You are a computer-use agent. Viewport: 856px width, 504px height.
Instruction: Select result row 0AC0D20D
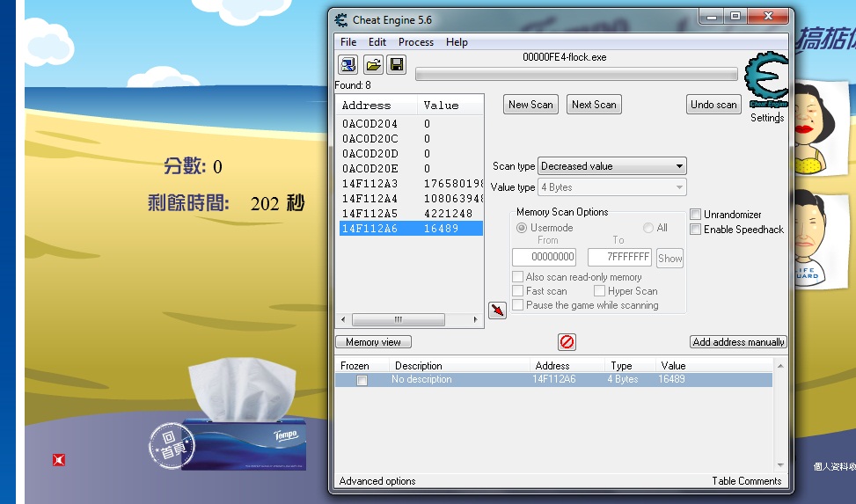411,154
